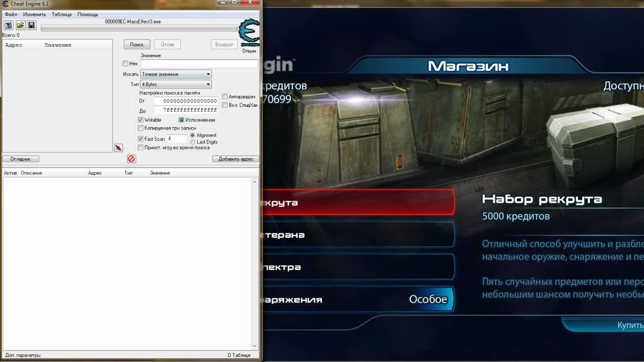Click the Значение column header in results
The height and width of the screenshot is (362, 644).
point(58,45)
